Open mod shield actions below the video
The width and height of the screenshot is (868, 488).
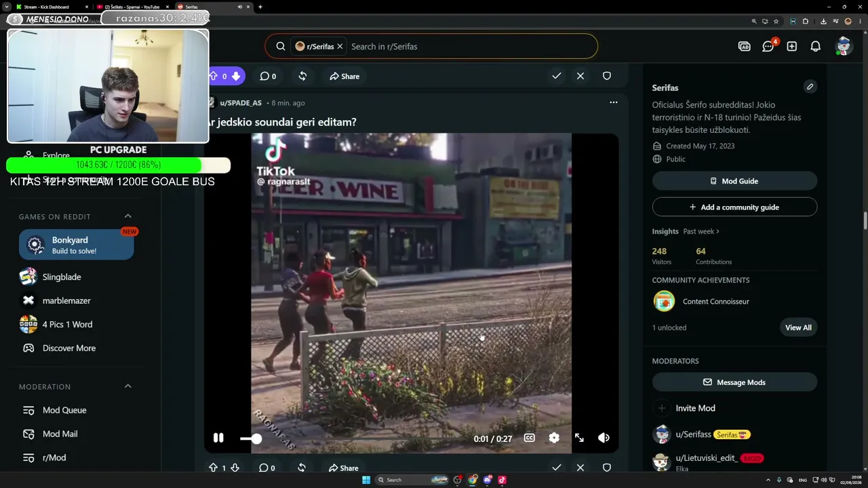(607, 468)
